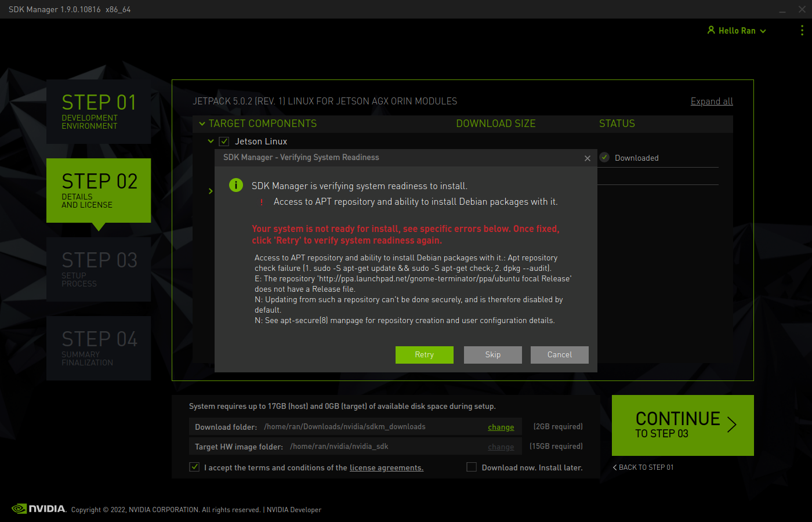
Task: Go back to Step 01 link
Action: [643, 467]
